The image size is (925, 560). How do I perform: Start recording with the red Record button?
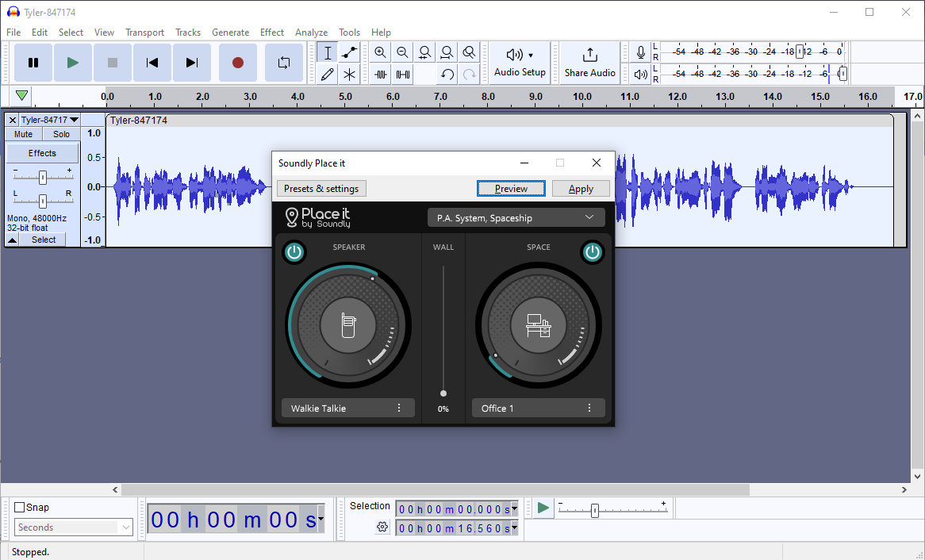238,63
